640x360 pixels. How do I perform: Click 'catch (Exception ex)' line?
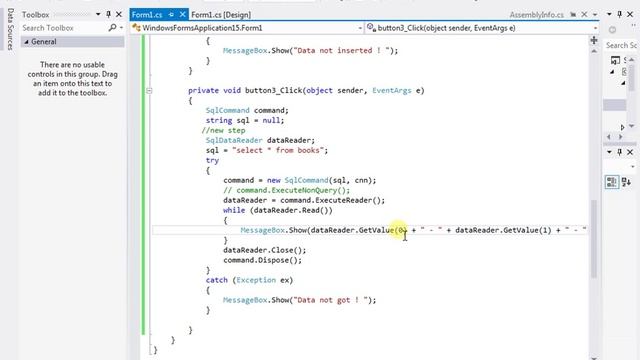tap(249, 280)
